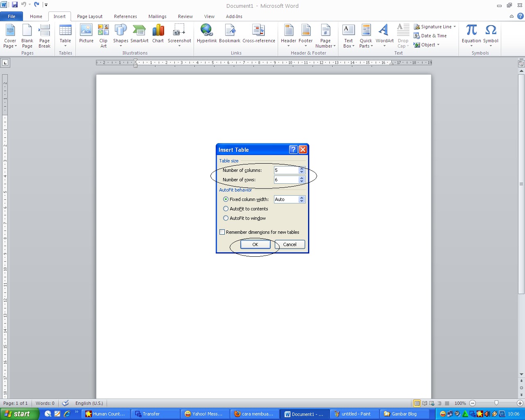Image resolution: width=525 pixels, height=420 pixels.
Task: Insert a Text Box
Action: click(x=349, y=36)
